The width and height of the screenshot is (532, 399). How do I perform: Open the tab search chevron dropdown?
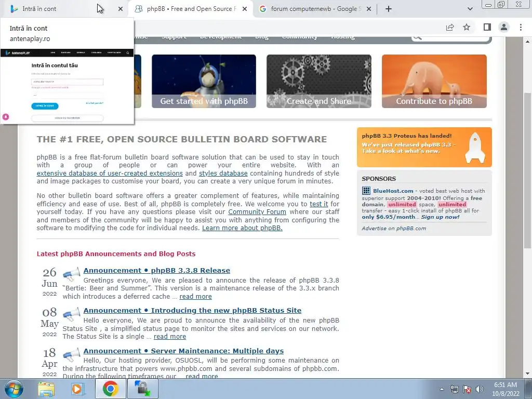click(470, 9)
